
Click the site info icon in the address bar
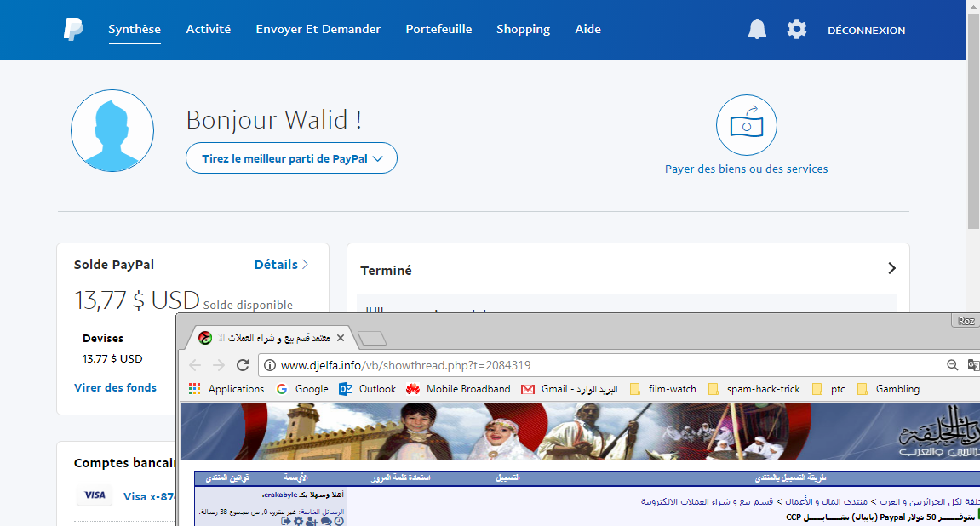point(269,365)
